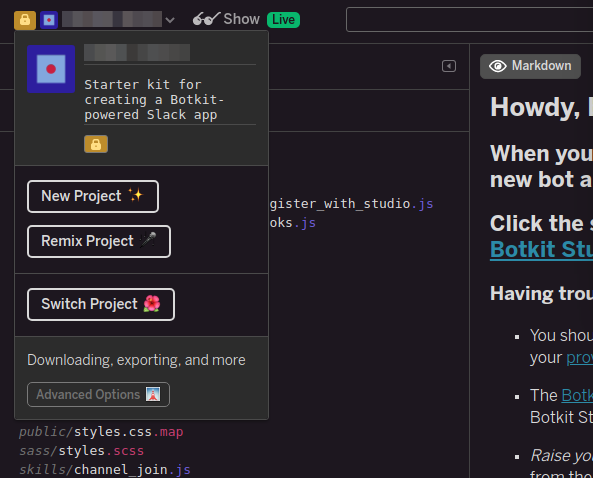Toggle project privacy lock in popup
593x478 pixels.
click(x=96, y=144)
